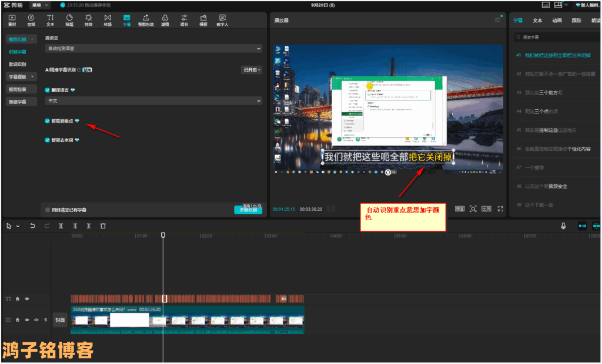Click the 搜索字幕 search field

point(556,37)
